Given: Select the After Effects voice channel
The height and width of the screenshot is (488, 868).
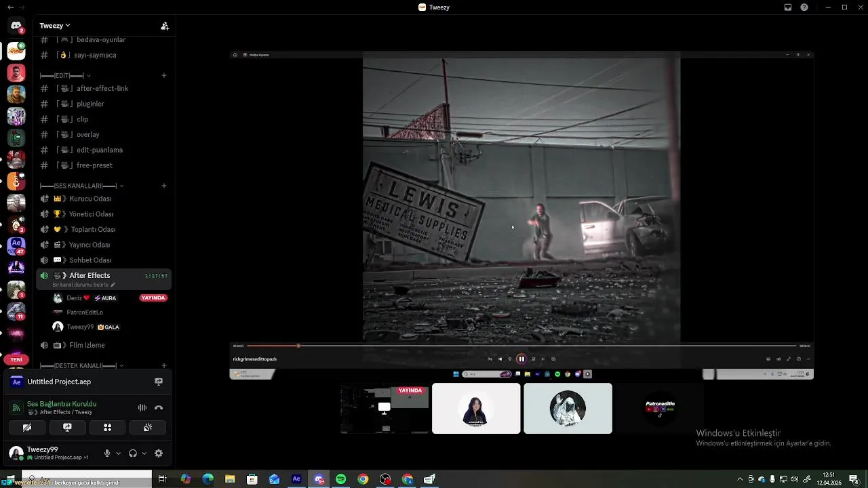Looking at the screenshot, I should [x=104, y=278].
